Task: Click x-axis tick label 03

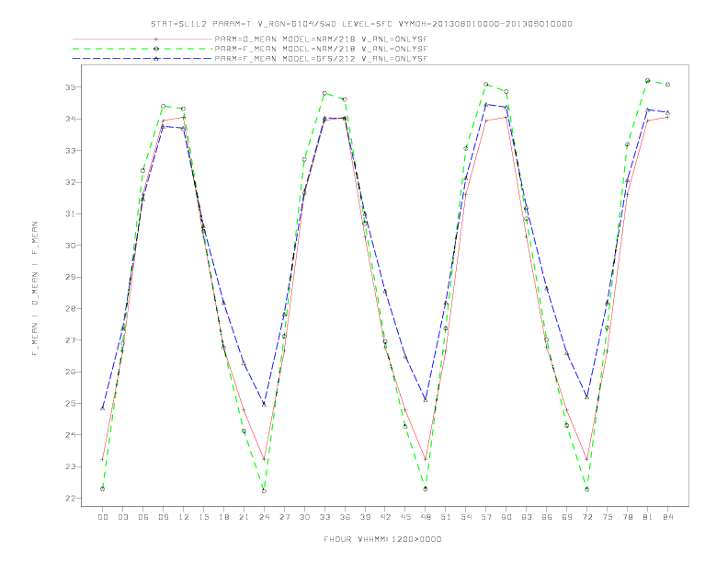Action: pos(122,517)
